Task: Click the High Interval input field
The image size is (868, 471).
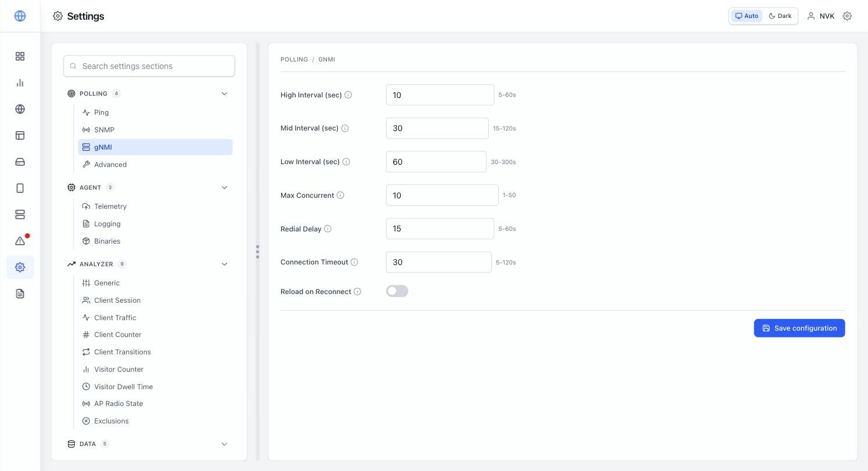Action: click(x=440, y=95)
